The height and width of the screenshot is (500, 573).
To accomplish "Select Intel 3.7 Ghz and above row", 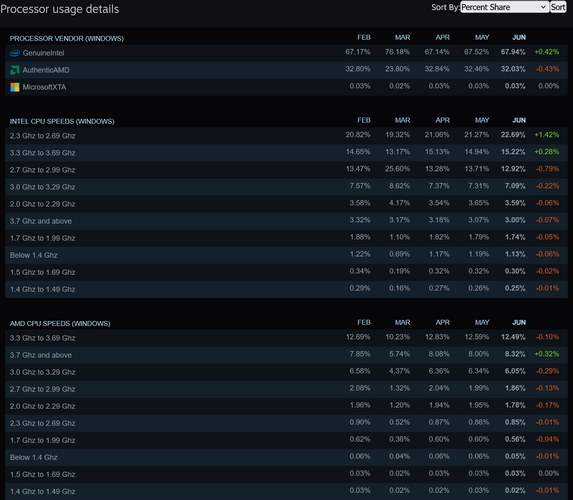I will (x=286, y=221).
